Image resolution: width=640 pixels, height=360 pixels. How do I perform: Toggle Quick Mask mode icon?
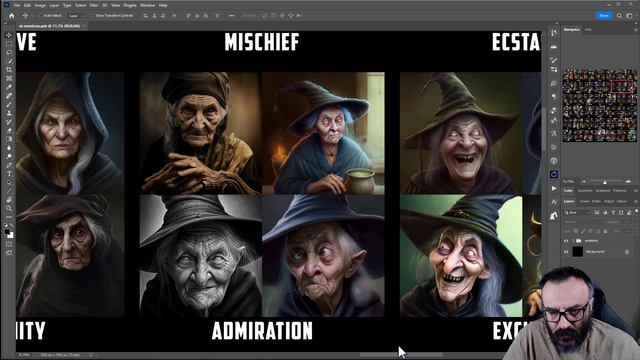9,244
